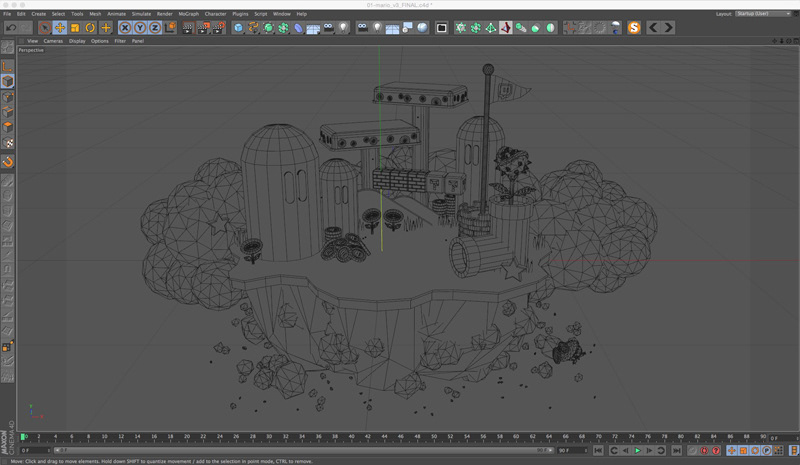The height and width of the screenshot is (465, 800).
Task: Open the Simulate menu
Action: [x=141, y=14]
